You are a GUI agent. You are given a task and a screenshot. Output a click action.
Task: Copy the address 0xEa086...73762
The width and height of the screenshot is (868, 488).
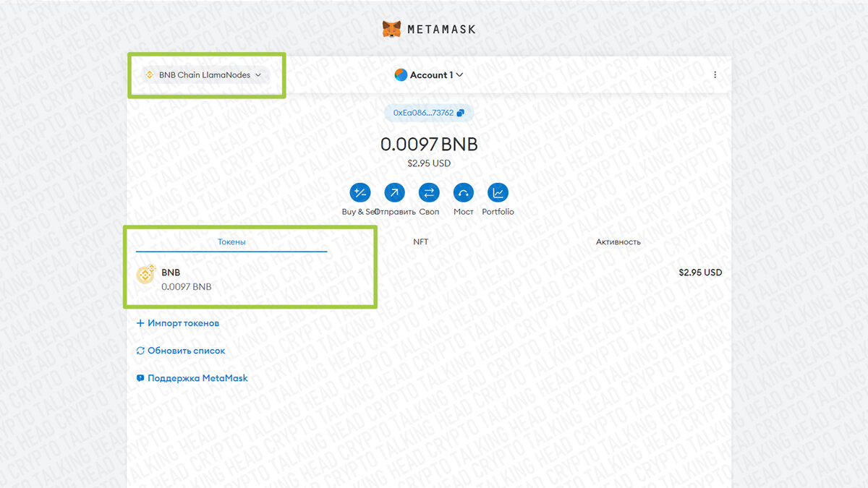[429, 113]
